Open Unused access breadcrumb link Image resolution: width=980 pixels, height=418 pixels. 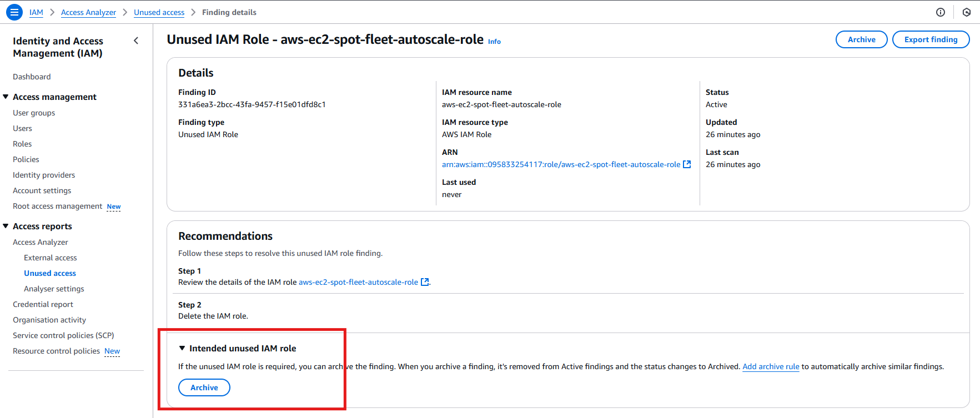[x=159, y=12]
